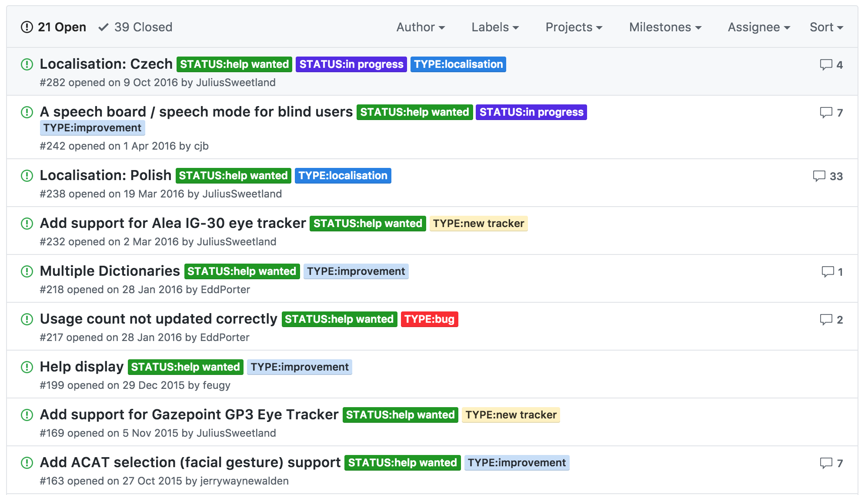Open issue 'Add support for Gazepoint GP3 Eye Tracker'
868x495 pixels.
(x=189, y=415)
